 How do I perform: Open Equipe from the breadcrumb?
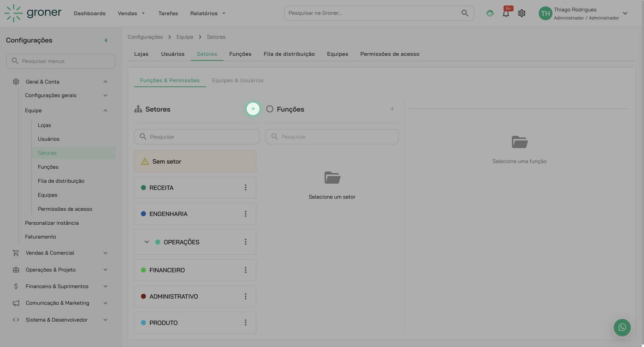click(185, 37)
